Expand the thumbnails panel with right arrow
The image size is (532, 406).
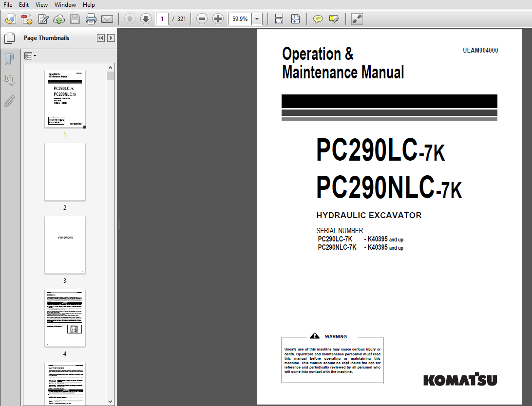pyautogui.click(x=111, y=38)
